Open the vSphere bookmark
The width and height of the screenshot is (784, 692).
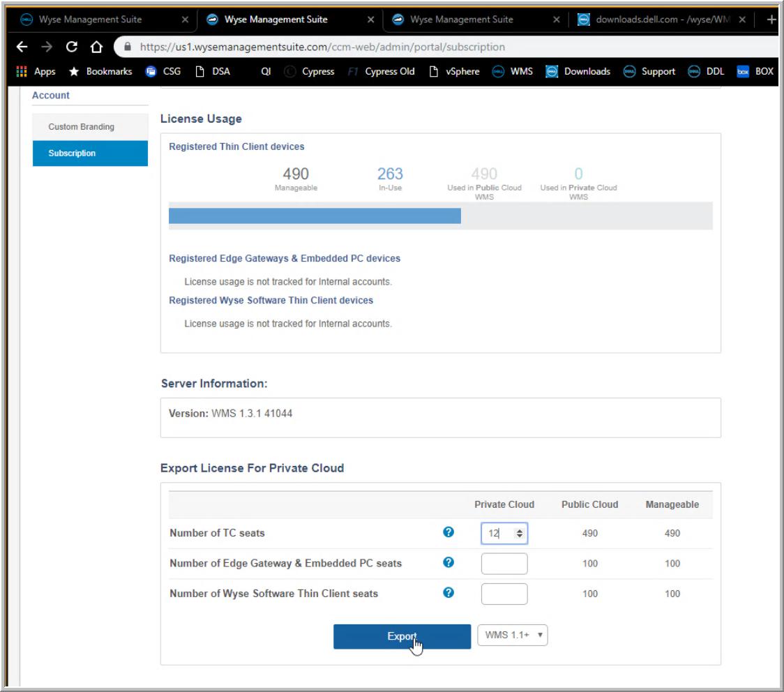(455, 71)
